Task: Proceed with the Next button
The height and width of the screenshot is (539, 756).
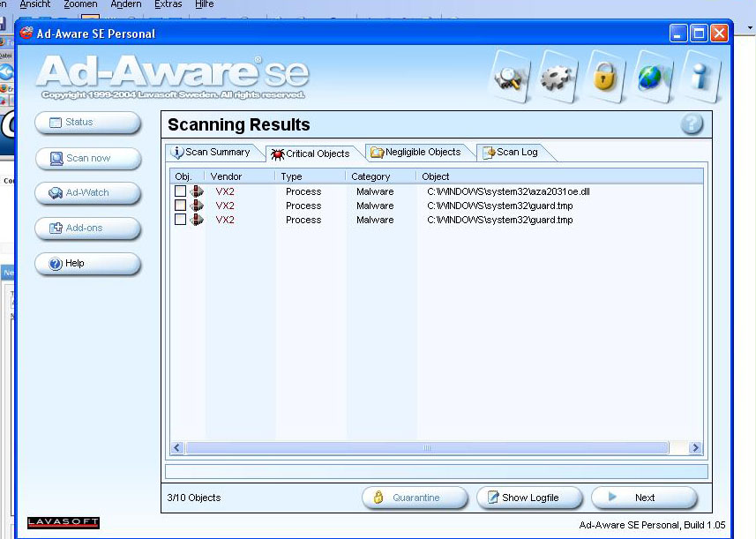Action: tap(644, 498)
